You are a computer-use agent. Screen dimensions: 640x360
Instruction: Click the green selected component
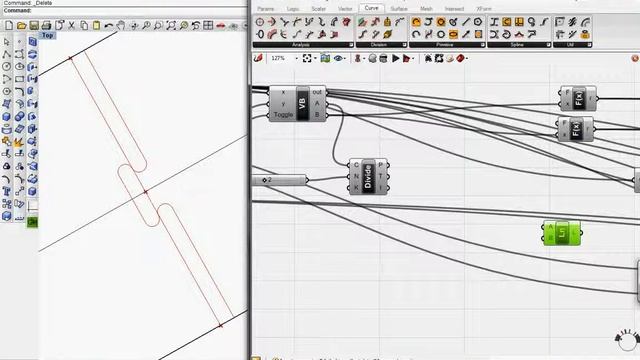562,233
